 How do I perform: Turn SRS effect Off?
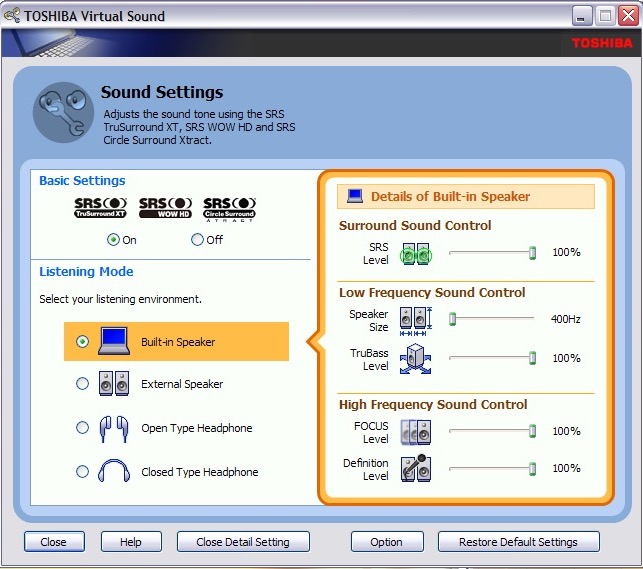(197, 240)
